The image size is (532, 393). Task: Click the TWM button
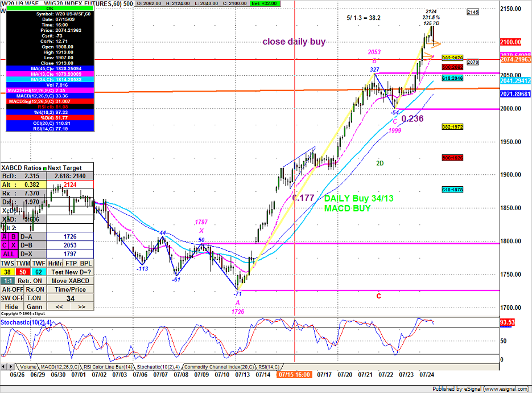pos(23,263)
